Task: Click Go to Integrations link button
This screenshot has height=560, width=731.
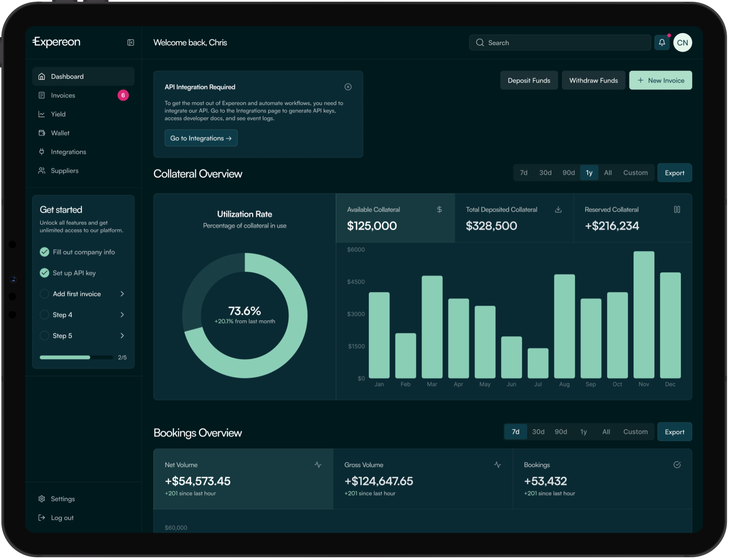Action: coord(201,138)
